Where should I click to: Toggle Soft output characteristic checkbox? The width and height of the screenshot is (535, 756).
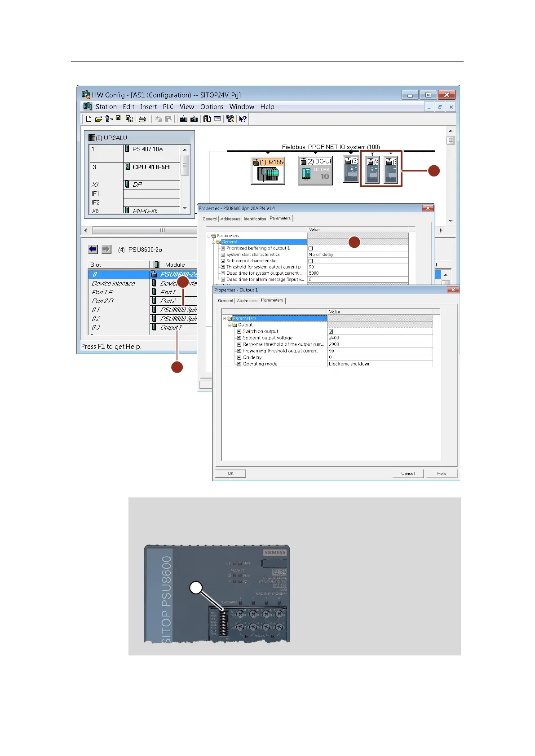click(310, 261)
